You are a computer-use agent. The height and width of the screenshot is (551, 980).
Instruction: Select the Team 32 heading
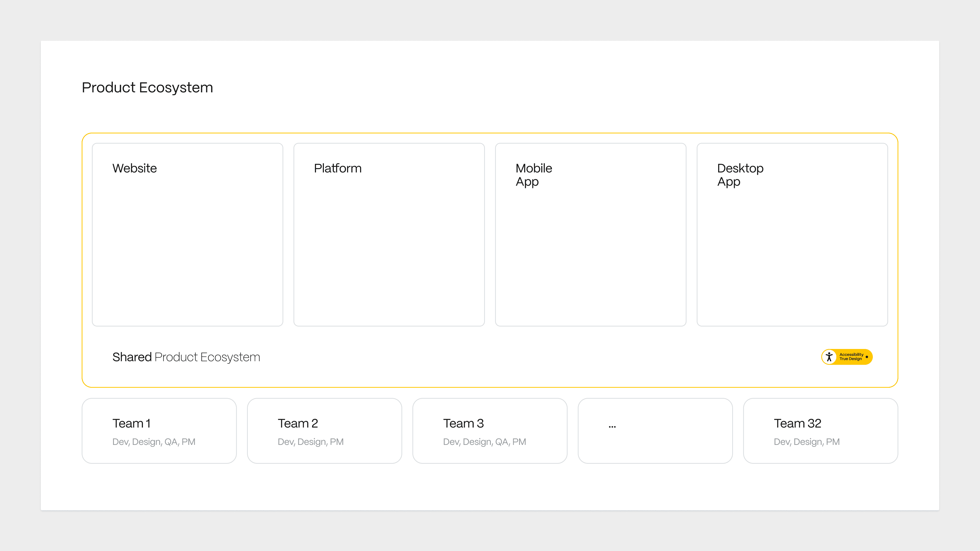(x=797, y=423)
